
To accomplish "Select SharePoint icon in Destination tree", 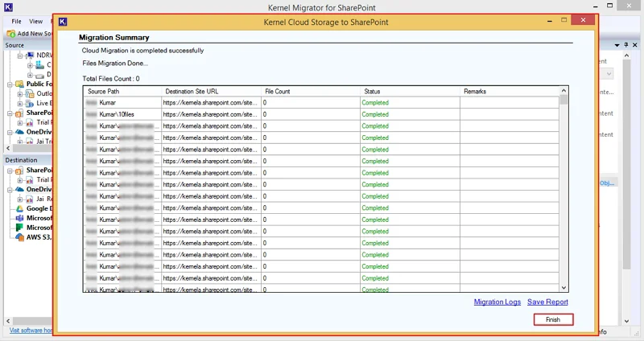I will (x=19, y=170).
